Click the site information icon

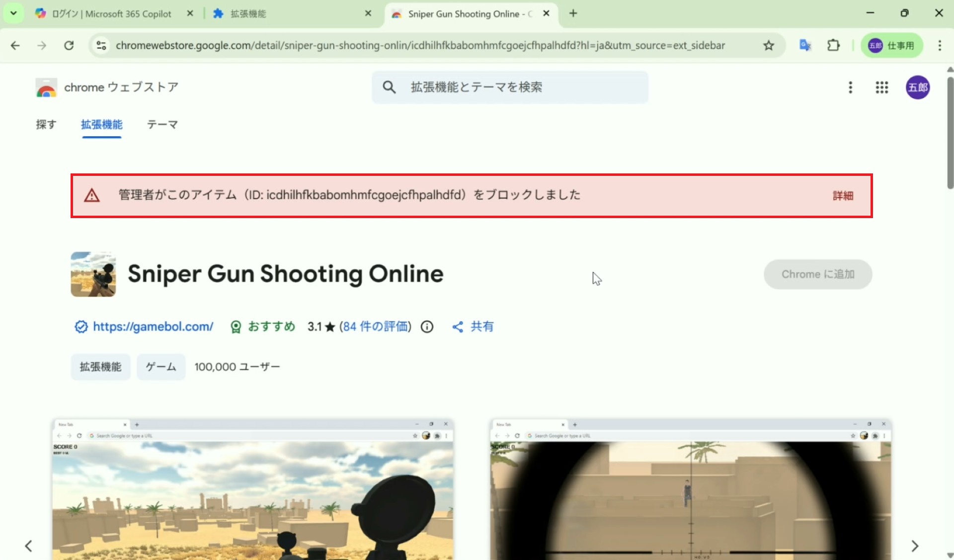[101, 46]
